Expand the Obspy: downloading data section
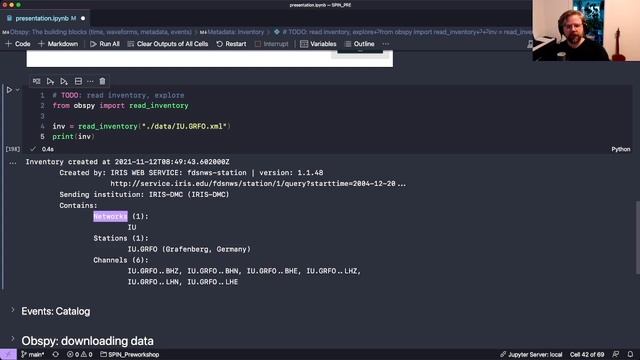The height and width of the screenshot is (360, 640). [x=13, y=339]
